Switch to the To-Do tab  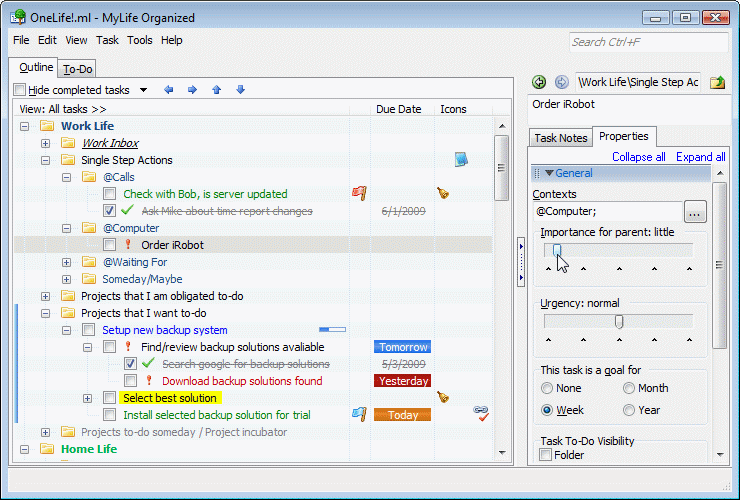coord(77,69)
